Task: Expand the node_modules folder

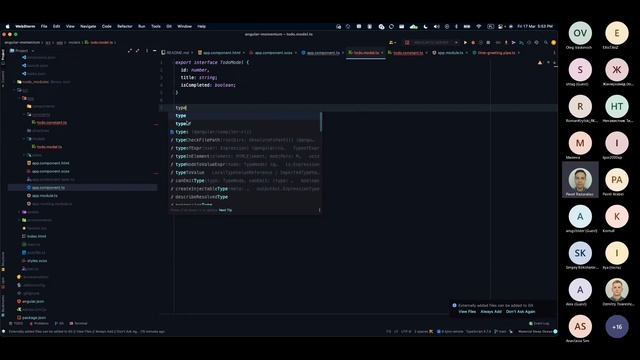Action: tap(15, 82)
